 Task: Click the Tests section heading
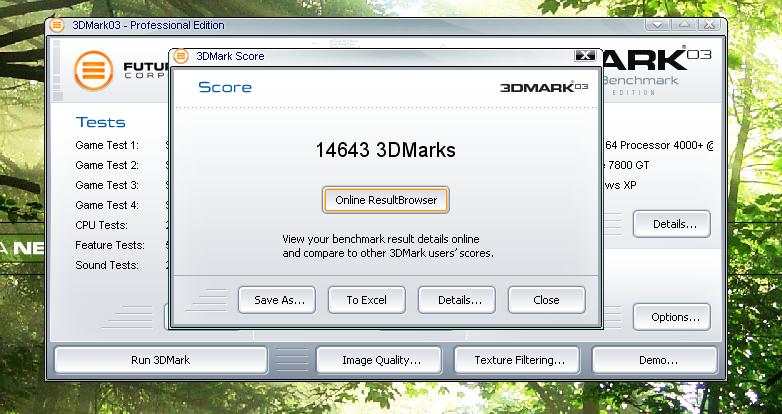pyautogui.click(x=101, y=122)
